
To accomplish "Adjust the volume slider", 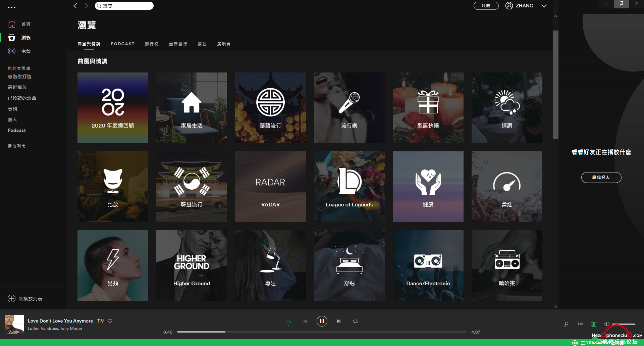I will [x=624, y=324].
